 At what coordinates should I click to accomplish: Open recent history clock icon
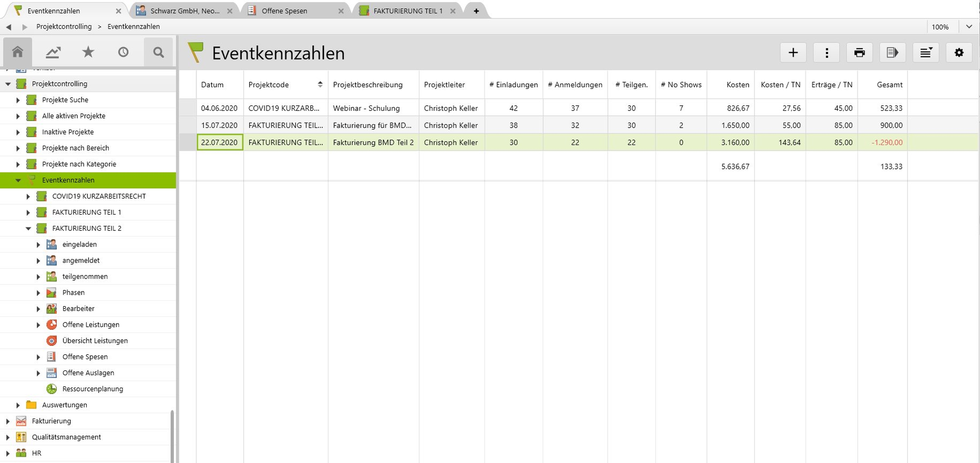(x=123, y=52)
